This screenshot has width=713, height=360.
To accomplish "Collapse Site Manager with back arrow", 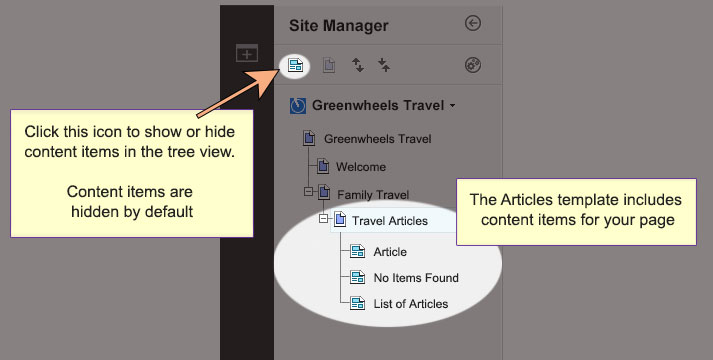I will point(473,23).
